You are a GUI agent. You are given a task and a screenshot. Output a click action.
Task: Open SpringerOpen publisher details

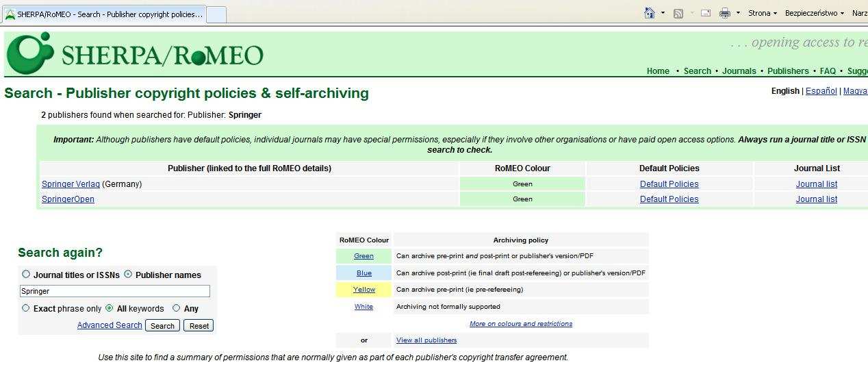pyautogui.click(x=68, y=199)
